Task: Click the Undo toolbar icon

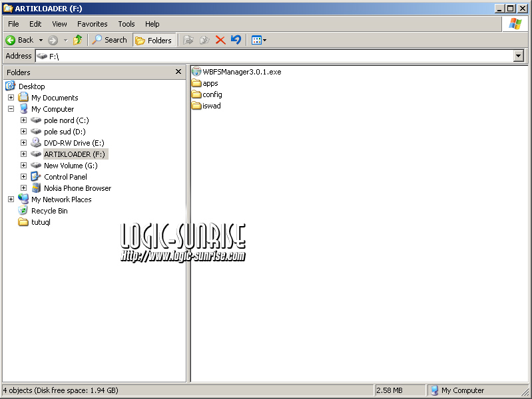Action: coord(236,40)
